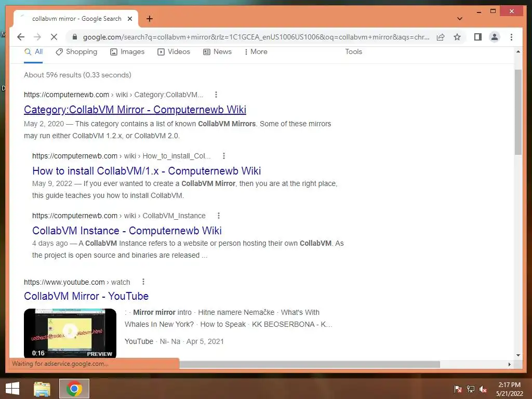Click the How_to_install_Col... URL breadcrumb

point(122,156)
